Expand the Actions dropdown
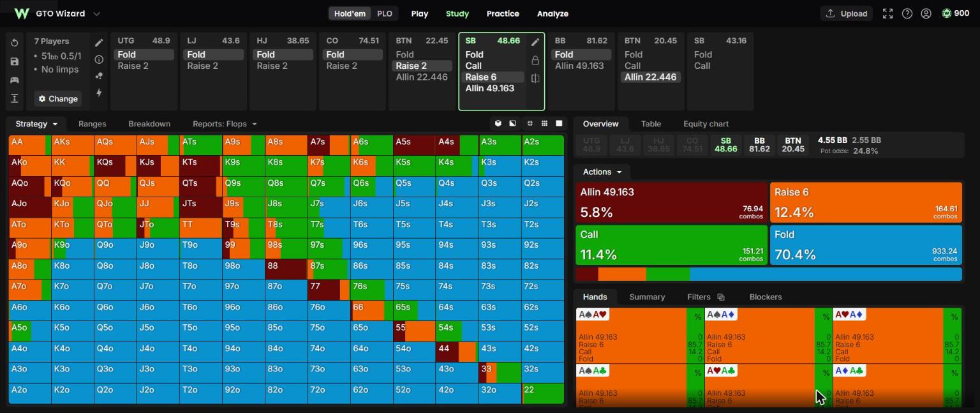This screenshot has height=413, width=980. 602,172
